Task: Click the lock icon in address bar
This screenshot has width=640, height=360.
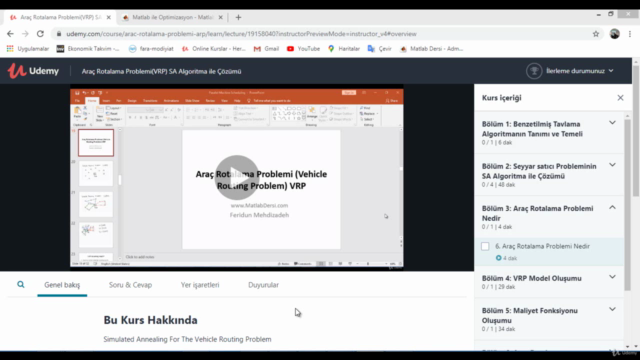Action: coord(59,34)
